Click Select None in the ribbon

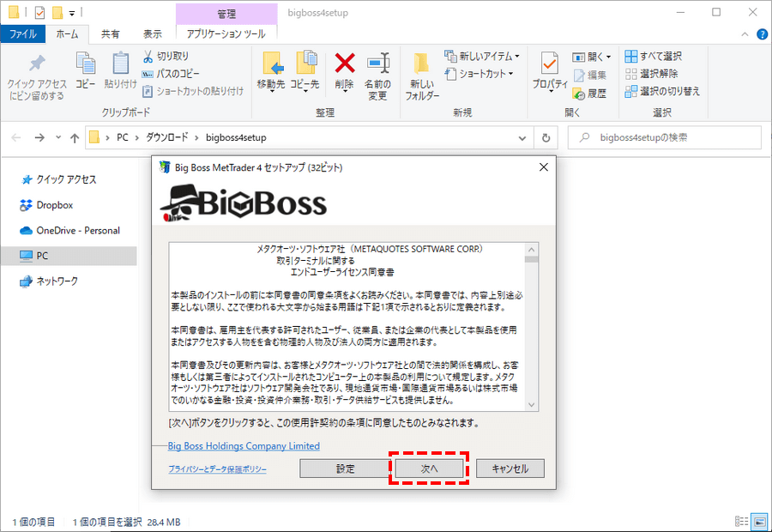pos(651,74)
